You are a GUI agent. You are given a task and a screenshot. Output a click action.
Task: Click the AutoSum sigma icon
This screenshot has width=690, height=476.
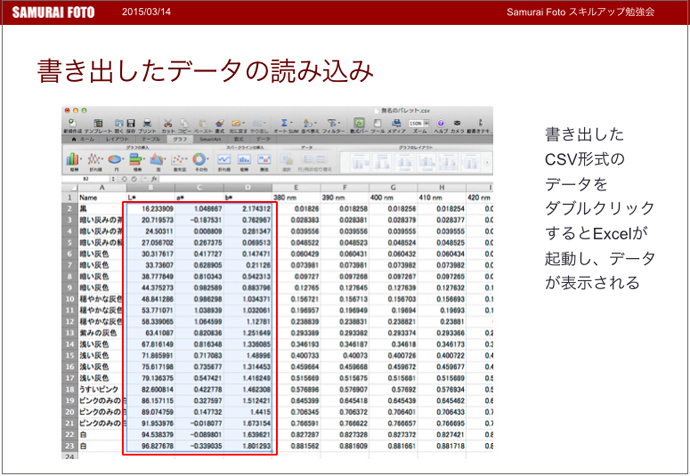[x=284, y=123]
